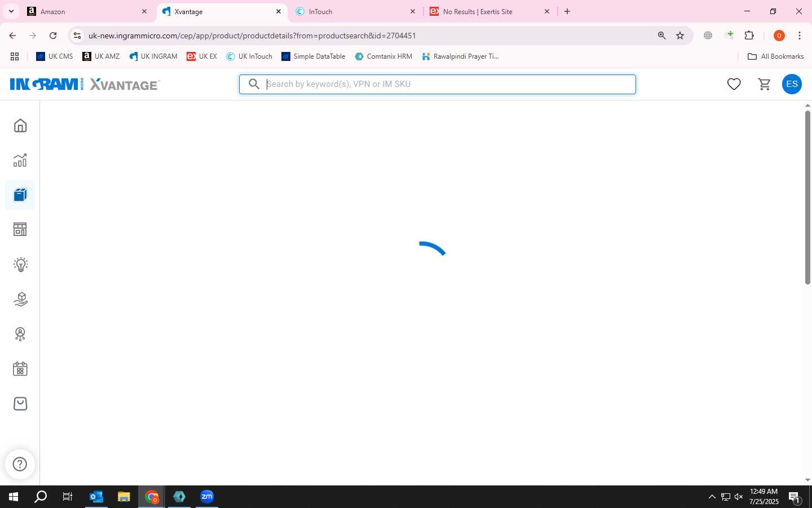
Task: Click the search magnifier icon in search box
Action: click(254, 84)
